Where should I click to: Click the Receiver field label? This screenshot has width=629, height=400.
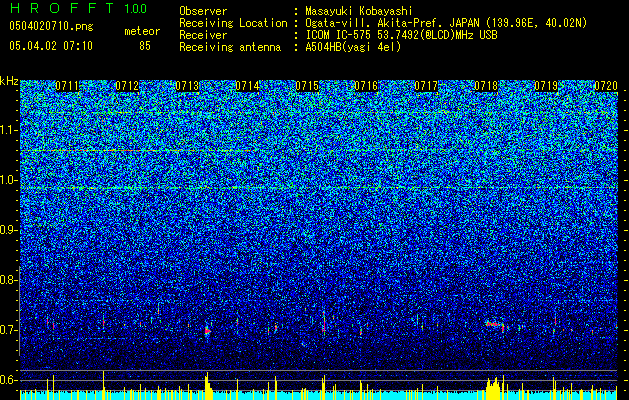point(203,35)
